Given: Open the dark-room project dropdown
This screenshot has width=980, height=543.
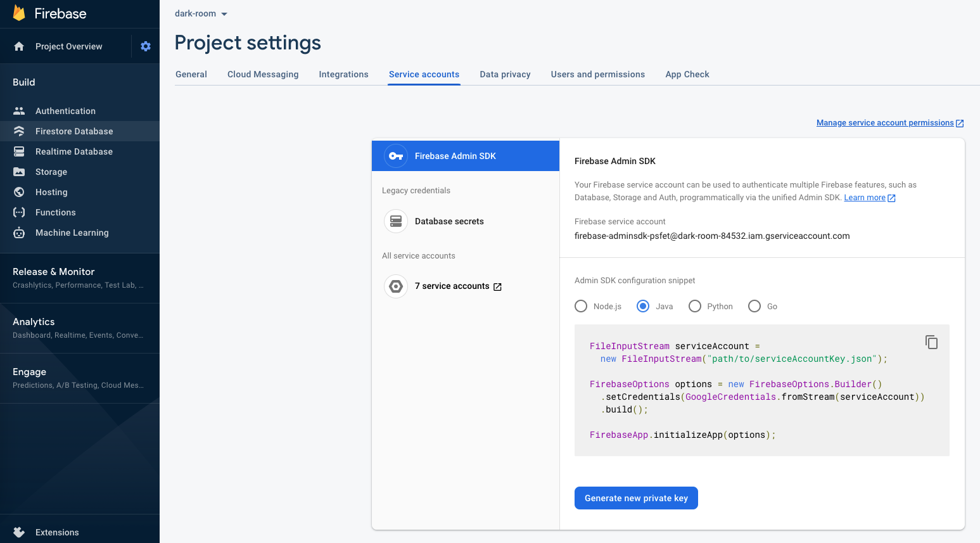Looking at the screenshot, I should pyautogui.click(x=201, y=13).
